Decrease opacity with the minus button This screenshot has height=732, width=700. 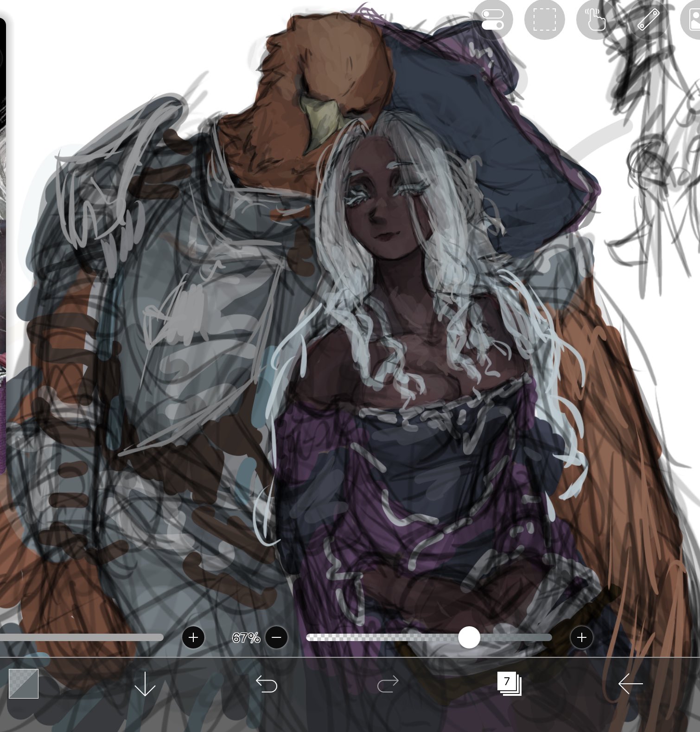click(x=276, y=637)
